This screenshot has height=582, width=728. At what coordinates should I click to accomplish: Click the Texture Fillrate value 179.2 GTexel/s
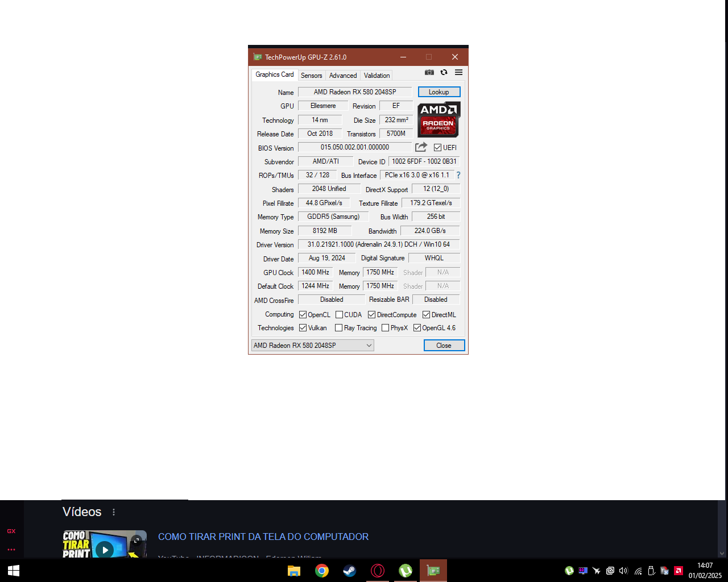click(431, 203)
